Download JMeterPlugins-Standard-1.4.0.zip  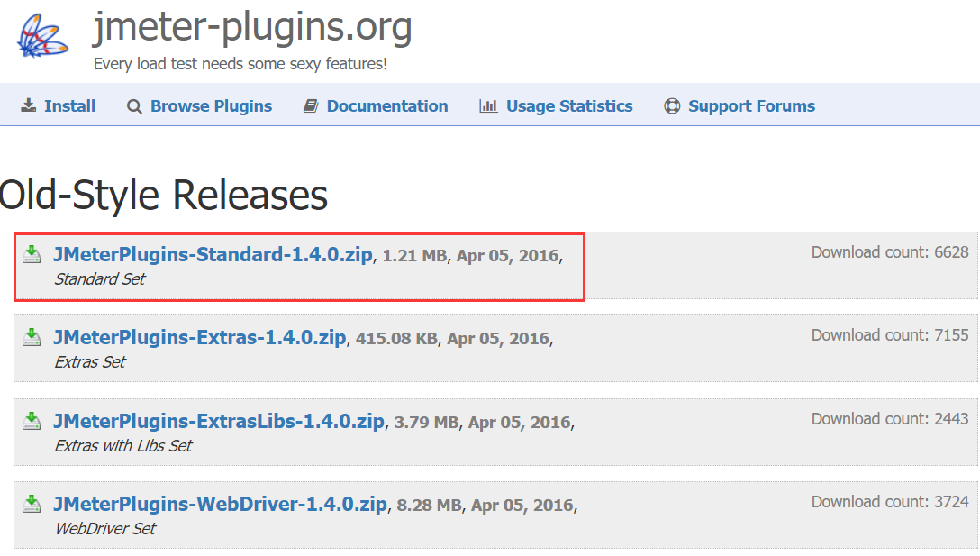pos(213,254)
